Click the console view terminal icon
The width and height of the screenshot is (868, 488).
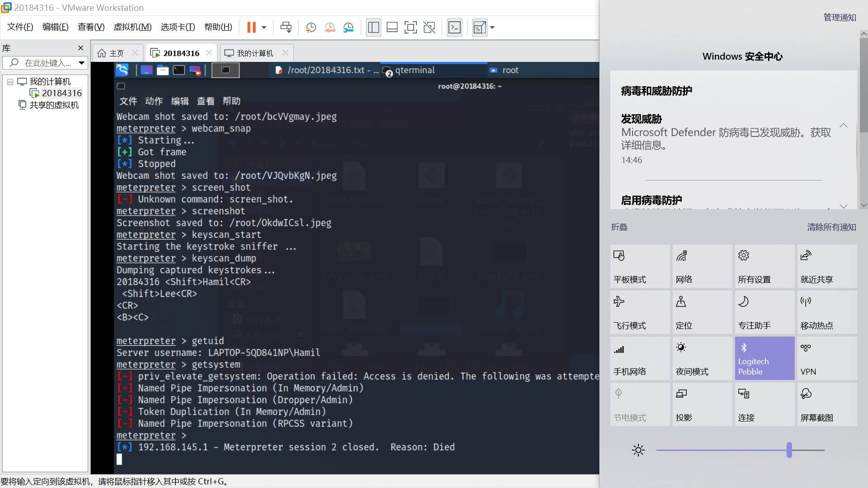[454, 28]
